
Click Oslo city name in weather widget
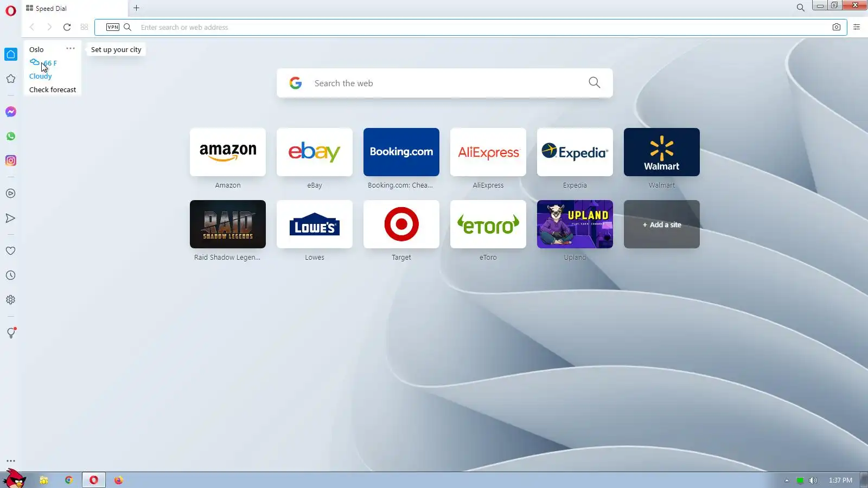click(36, 49)
